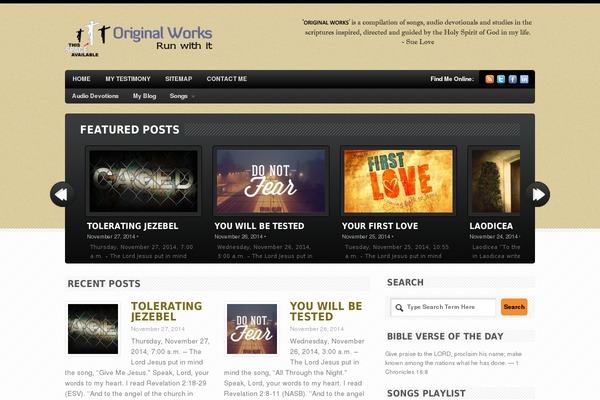The width and height of the screenshot is (600, 400).
Task: Open the Facebook profile icon
Action: point(513,79)
